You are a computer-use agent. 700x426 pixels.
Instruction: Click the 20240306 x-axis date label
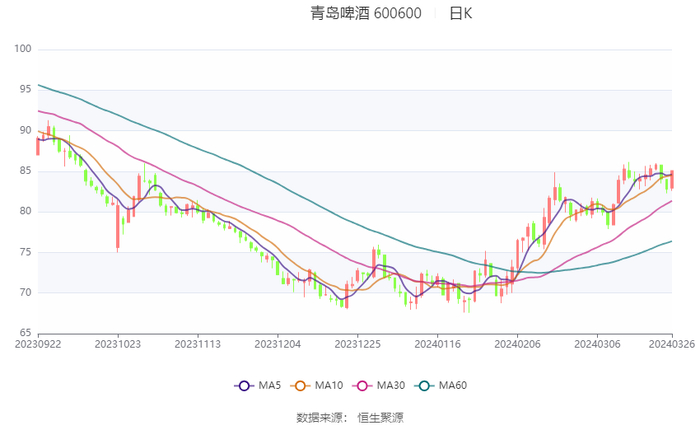[x=597, y=344]
